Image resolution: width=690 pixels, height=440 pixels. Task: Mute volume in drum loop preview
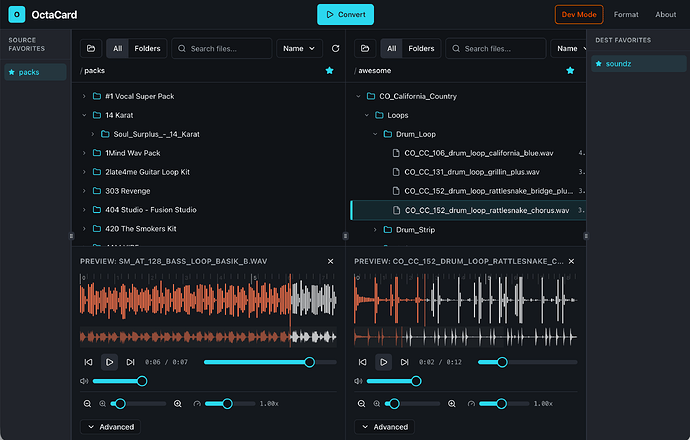pos(357,381)
